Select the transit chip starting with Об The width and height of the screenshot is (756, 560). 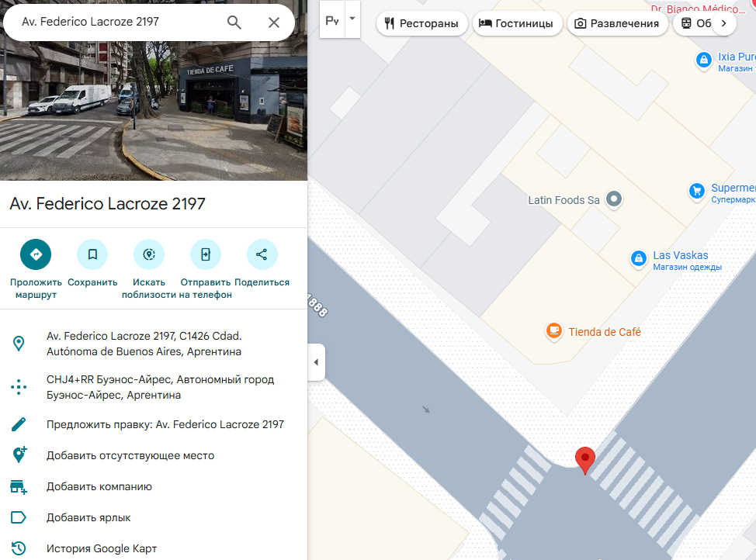(x=693, y=23)
